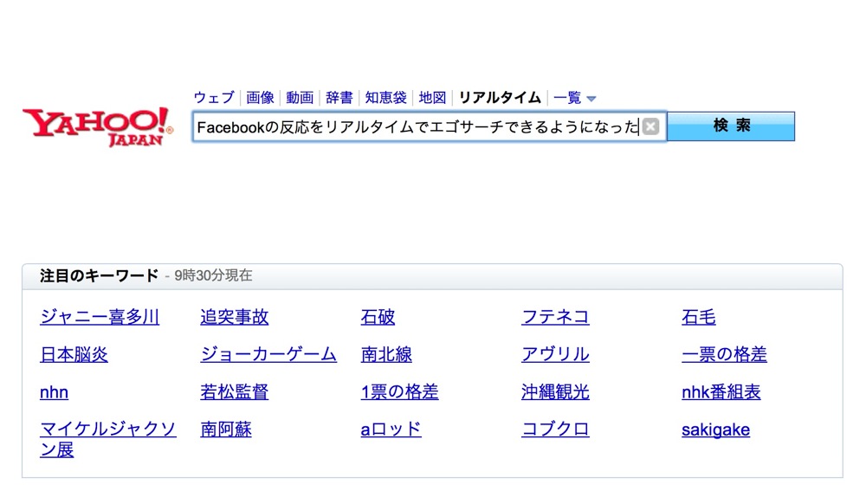
Task: Open the nhk番組表 keyword link
Action: 721,392
